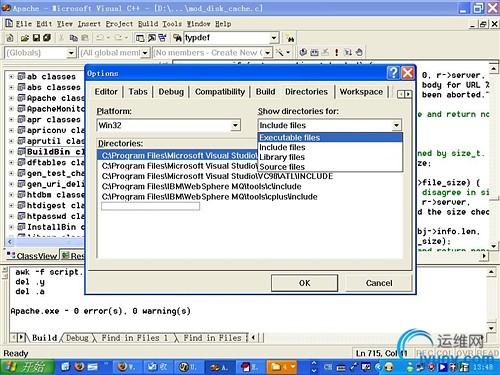Click the Go debug toolbar icon
This screenshot has height=375, width=500.
point(348,52)
